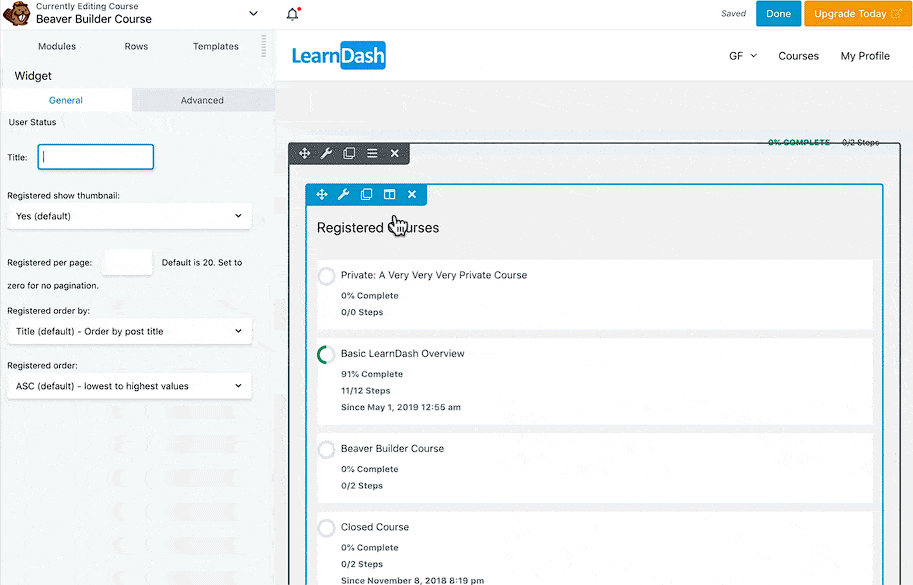Open Beaver Builder Course entry
Screen dimensions: 913x585
pos(392,448)
